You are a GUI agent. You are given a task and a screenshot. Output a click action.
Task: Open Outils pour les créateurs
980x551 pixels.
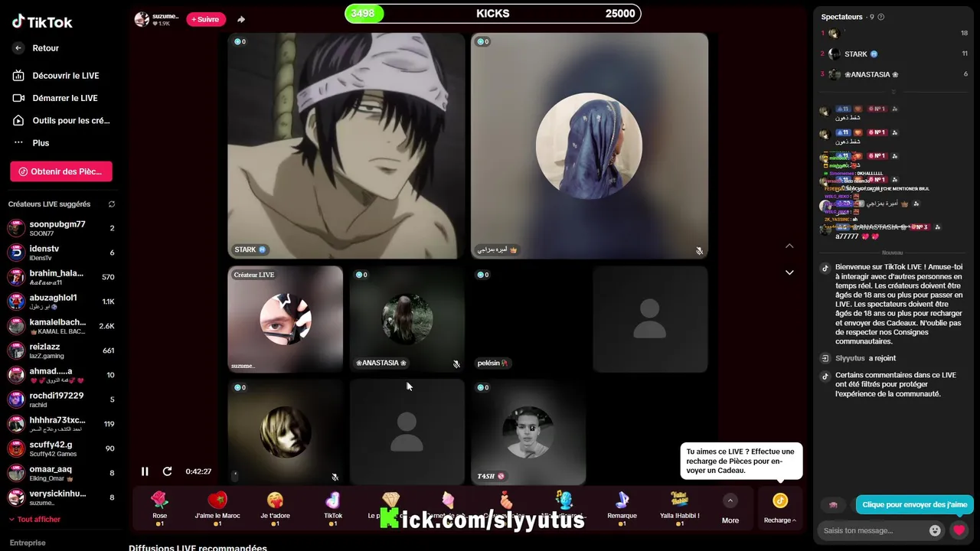61,120
